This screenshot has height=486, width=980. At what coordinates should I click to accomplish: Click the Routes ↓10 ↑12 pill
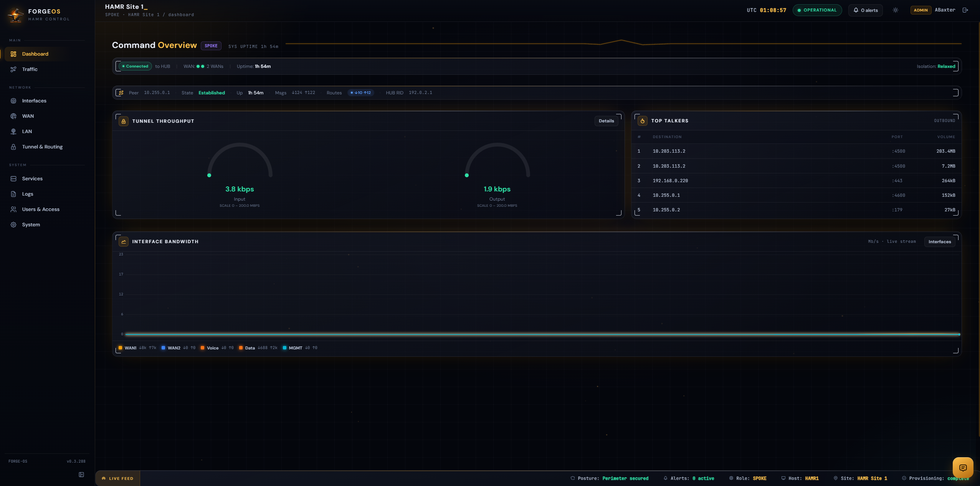[361, 93]
